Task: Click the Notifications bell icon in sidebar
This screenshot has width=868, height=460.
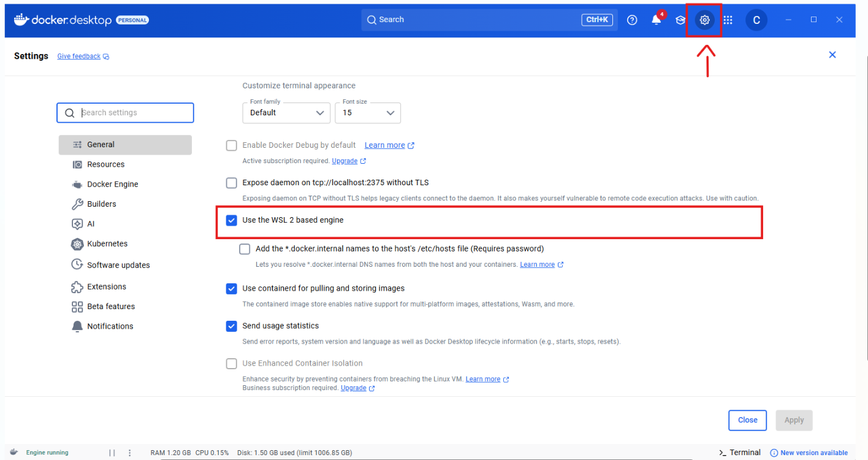Action: tap(77, 326)
